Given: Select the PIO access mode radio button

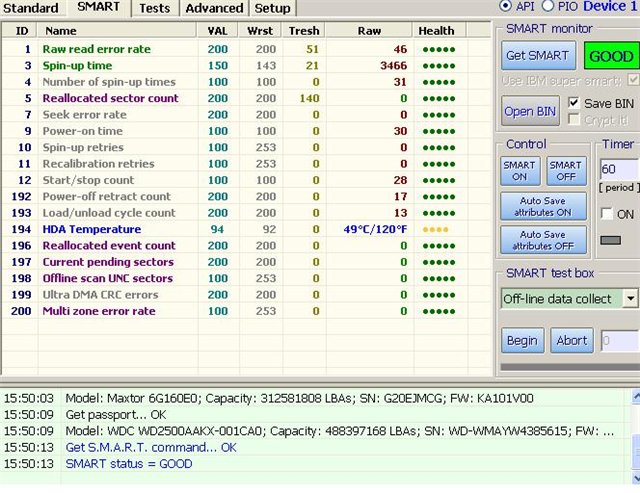Looking at the screenshot, I should pos(546,7).
